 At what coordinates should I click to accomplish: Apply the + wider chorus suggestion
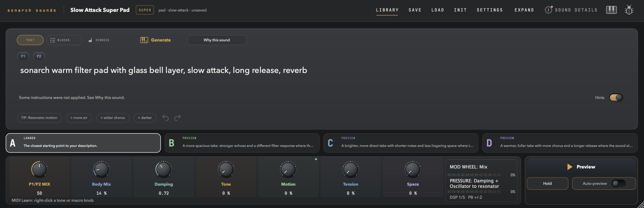113,118
